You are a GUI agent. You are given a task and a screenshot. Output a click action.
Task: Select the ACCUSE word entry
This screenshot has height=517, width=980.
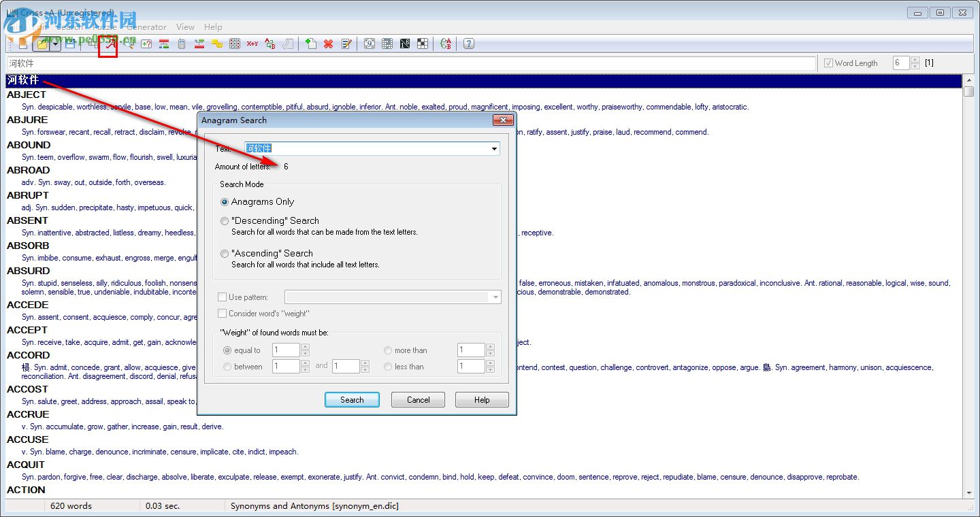pyautogui.click(x=27, y=439)
